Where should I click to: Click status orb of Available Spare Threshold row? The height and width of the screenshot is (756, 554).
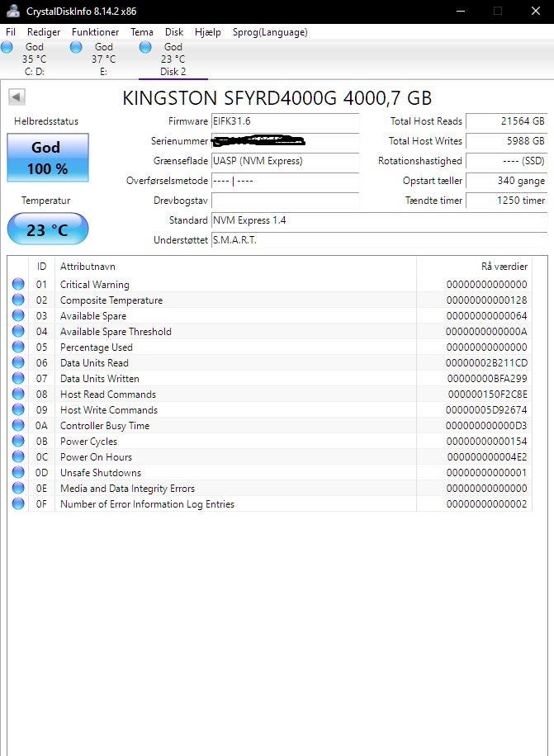(x=18, y=331)
